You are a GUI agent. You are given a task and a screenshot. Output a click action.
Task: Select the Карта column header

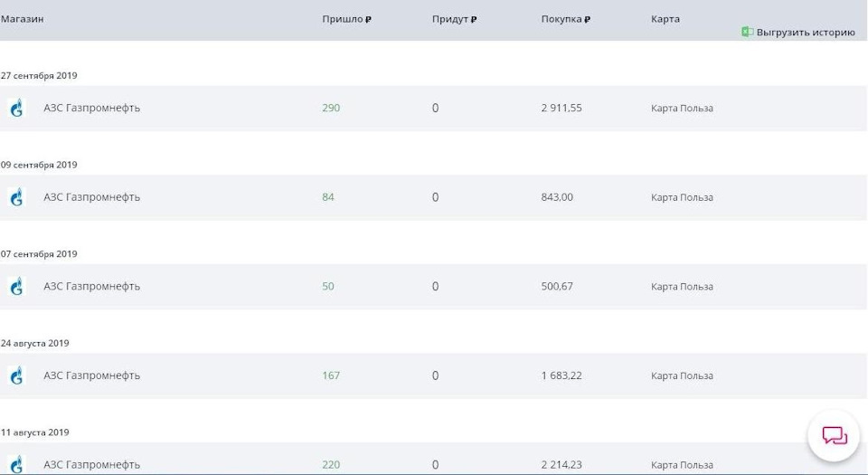tap(665, 19)
